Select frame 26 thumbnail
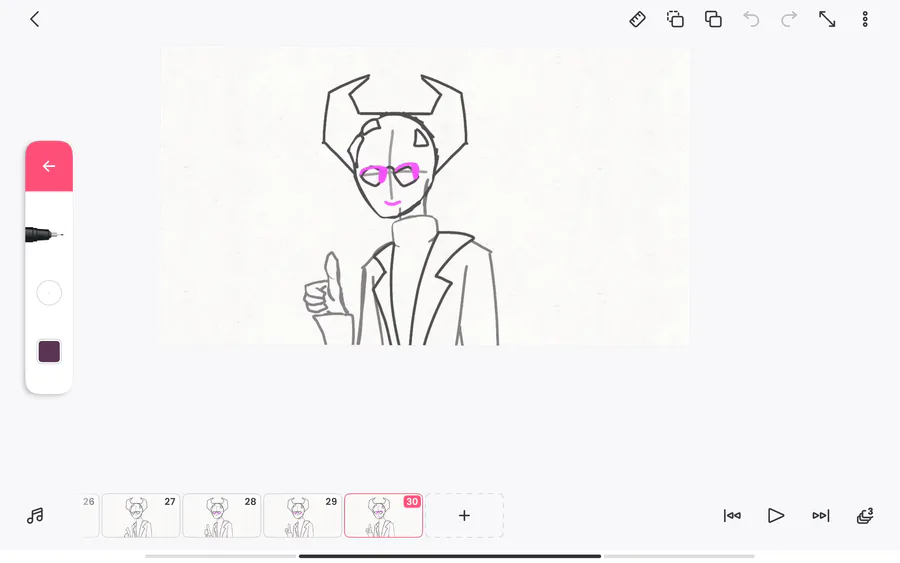 tap(91, 515)
